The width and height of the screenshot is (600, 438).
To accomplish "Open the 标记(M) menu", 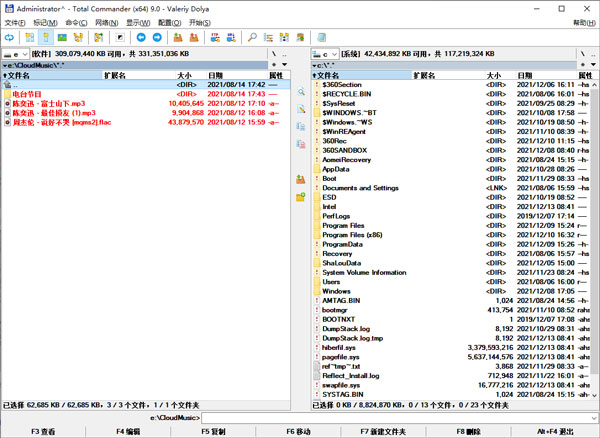I will [45, 23].
